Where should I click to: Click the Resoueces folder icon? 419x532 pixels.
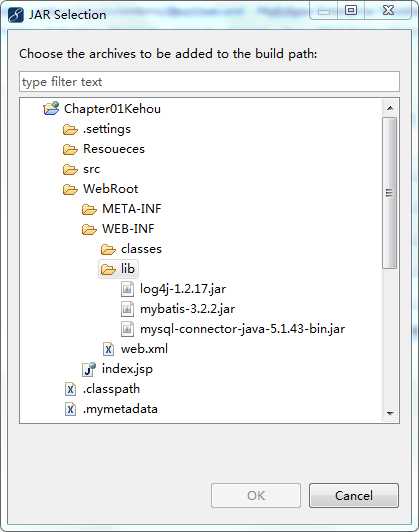point(70,149)
